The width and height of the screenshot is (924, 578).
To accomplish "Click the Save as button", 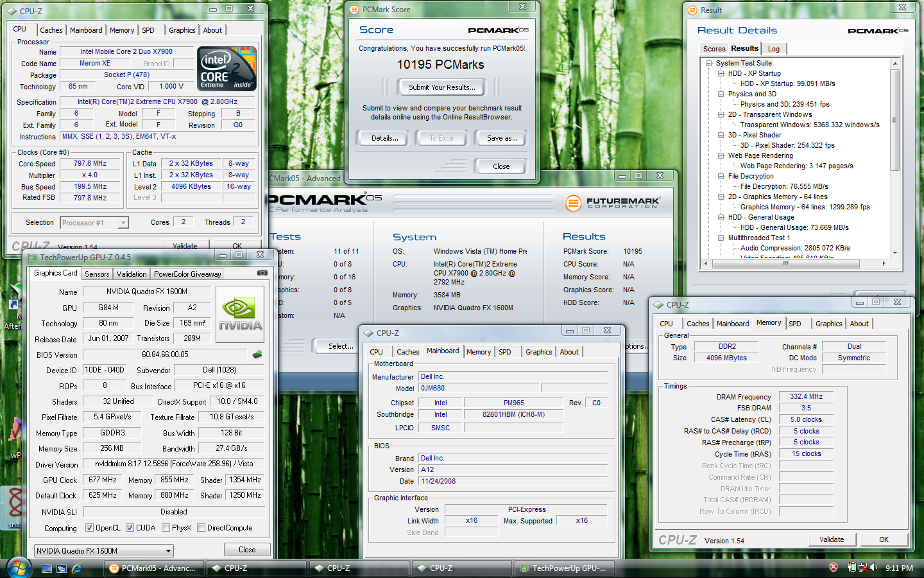I will (x=502, y=138).
